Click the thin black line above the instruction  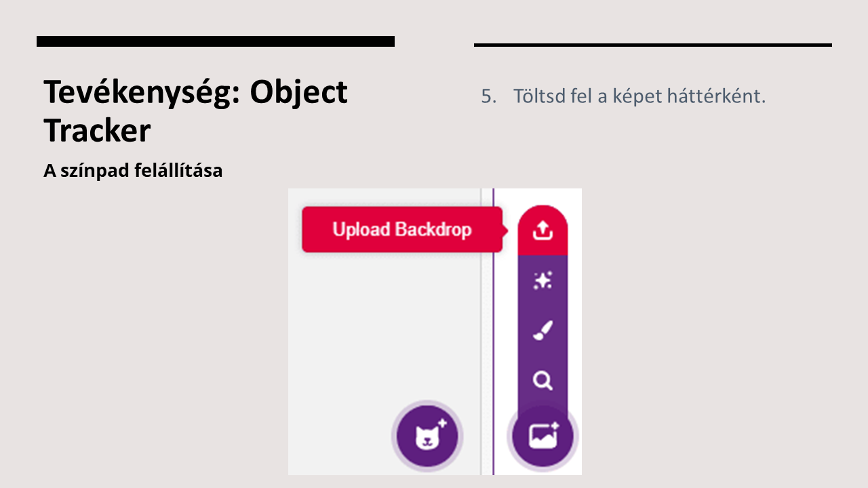pos(652,45)
